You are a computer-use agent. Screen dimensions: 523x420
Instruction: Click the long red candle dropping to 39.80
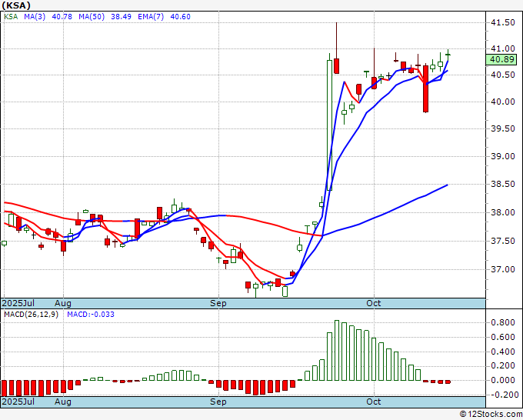pos(425,88)
